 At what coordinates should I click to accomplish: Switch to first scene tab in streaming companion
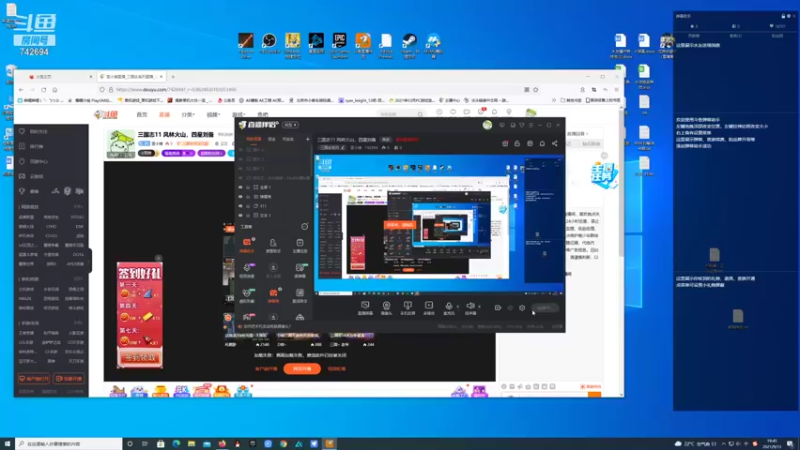254,139
